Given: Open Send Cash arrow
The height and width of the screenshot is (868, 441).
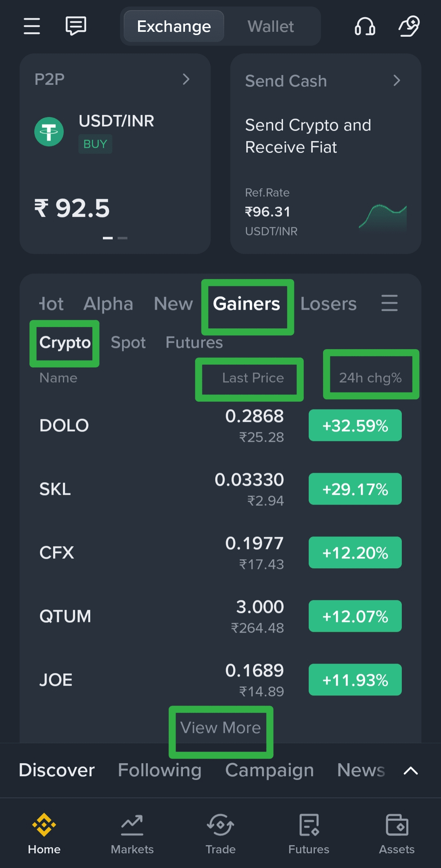Looking at the screenshot, I should [x=396, y=80].
